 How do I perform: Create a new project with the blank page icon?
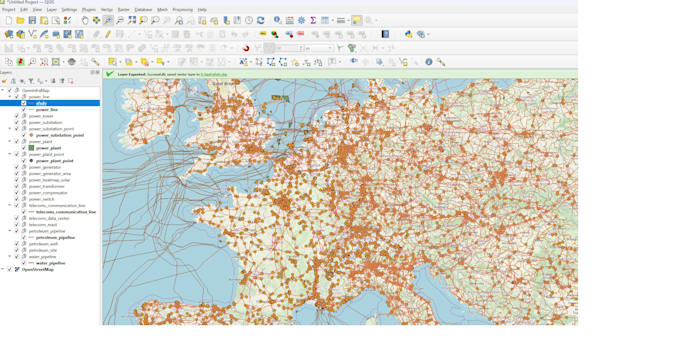(x=9, y=20)
